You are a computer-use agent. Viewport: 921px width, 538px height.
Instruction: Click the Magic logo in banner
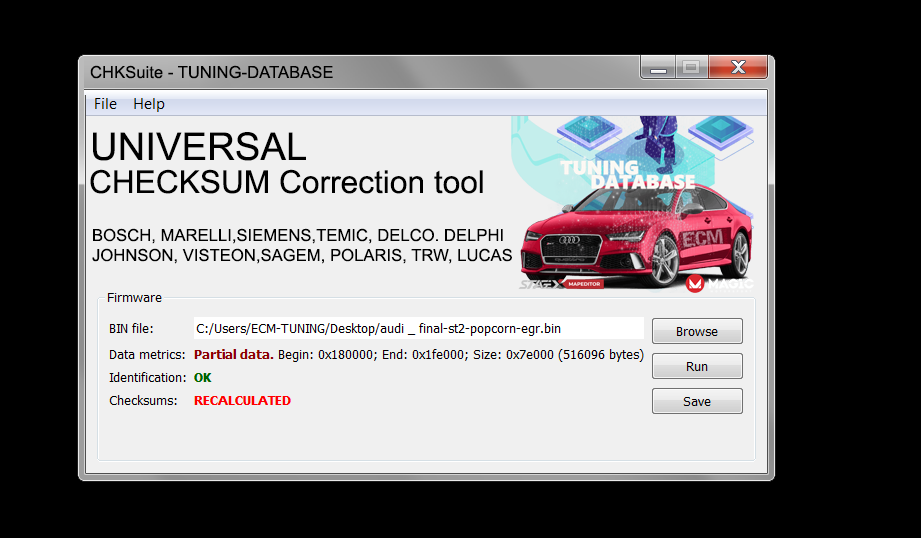coord(719,284)
